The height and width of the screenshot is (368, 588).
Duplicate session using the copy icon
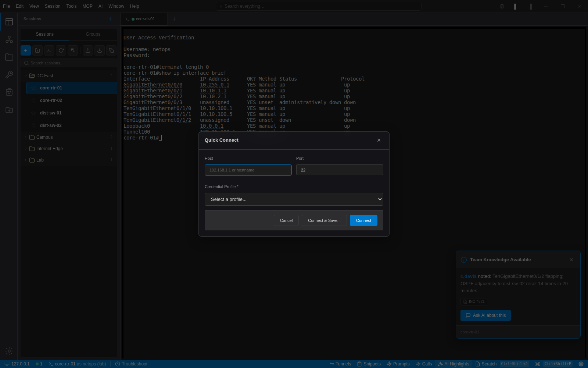click(x=111, y=50)
